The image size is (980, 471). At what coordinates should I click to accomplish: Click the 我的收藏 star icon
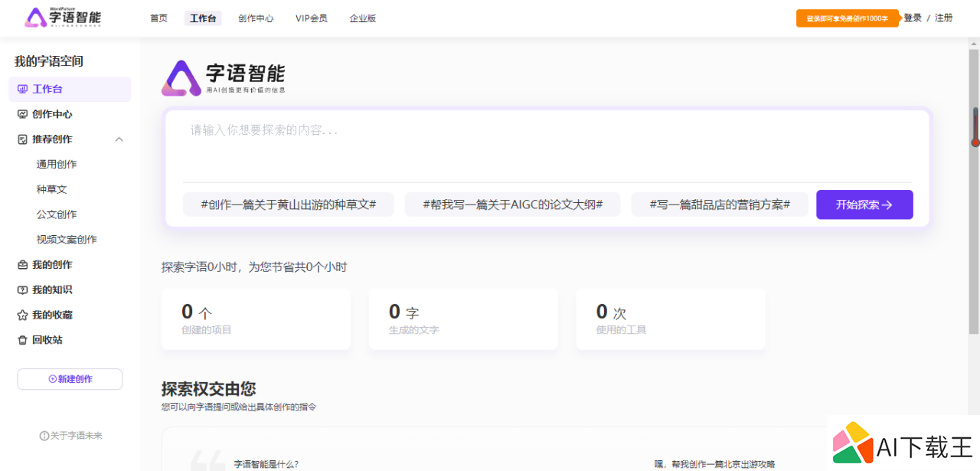point(22,315)
